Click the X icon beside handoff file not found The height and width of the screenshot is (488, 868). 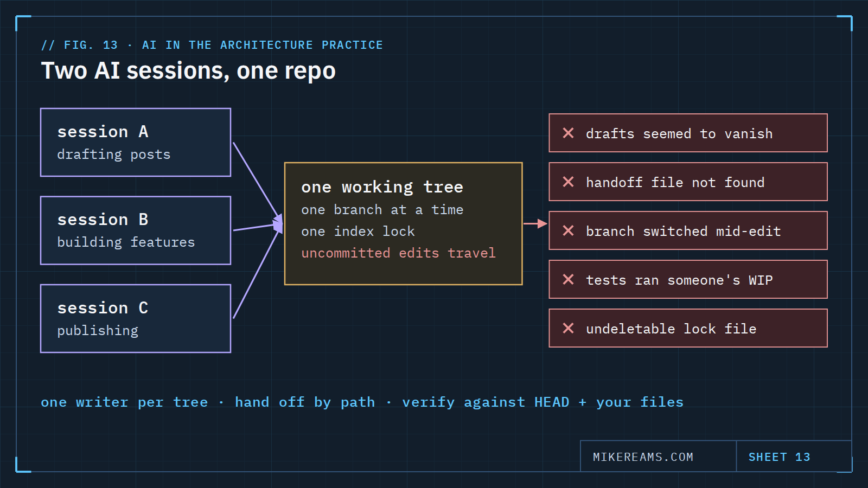pyautogui.click(x=568, y=182)
